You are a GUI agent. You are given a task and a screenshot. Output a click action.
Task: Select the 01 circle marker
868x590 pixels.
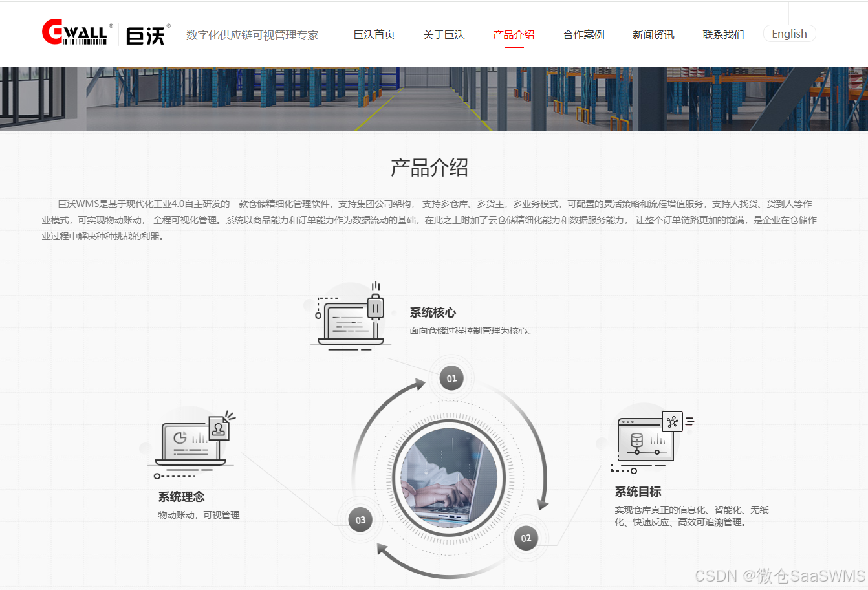click(451, 378)
